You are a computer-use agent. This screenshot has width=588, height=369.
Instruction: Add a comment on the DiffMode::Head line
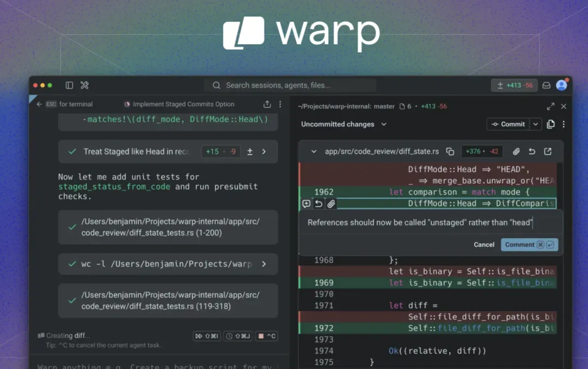(x=307, y=203)
